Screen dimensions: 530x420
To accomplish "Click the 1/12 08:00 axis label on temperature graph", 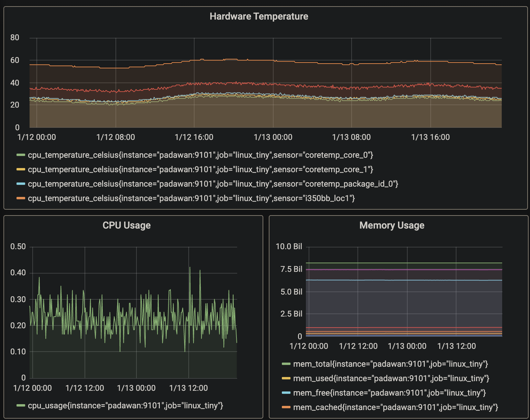I will pyautogui.click(x=115, y=137).
